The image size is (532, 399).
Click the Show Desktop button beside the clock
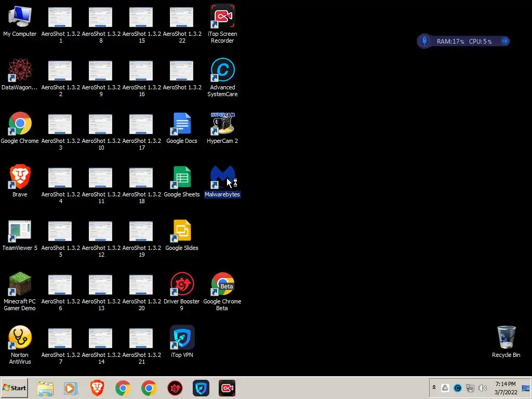pyautogui.click(x=526, y=388)
